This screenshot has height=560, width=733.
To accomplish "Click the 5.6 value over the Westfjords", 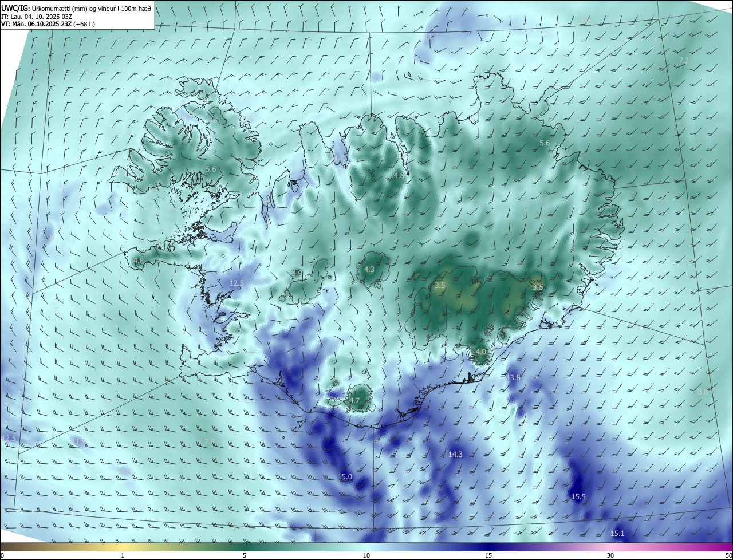I will [x=211, y=169].
